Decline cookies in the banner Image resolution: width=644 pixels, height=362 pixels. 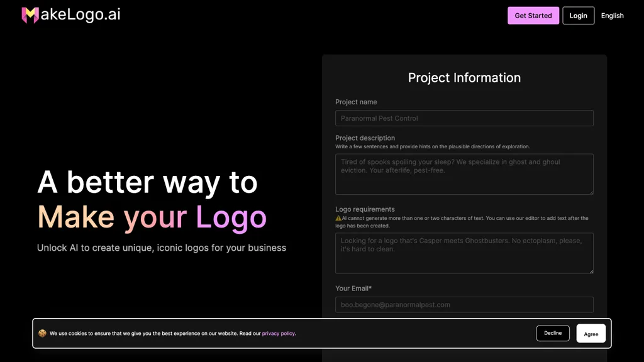553,333
